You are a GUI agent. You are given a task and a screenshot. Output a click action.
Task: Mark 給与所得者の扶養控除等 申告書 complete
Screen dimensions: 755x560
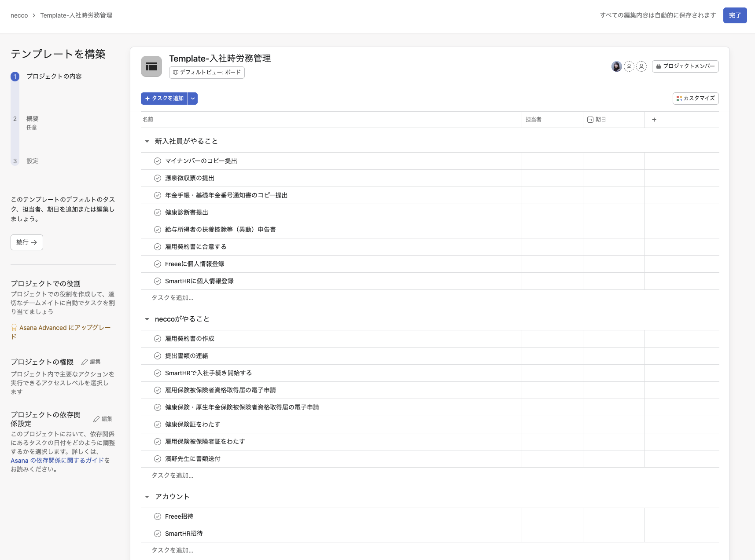click(x=158, y=230)
